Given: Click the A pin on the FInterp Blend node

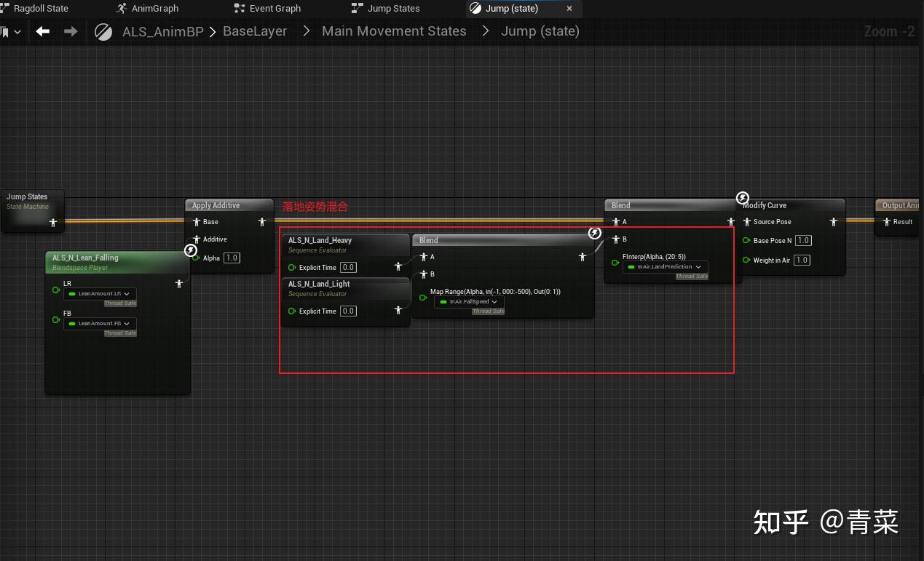Looking at the screenshot, I should [x=615, y=222].
